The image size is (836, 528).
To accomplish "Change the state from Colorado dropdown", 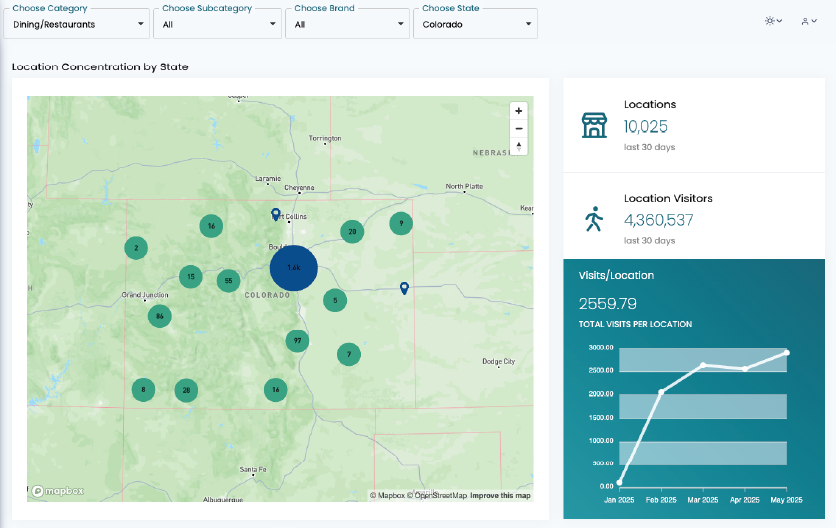I will click(x=474, y=24).
